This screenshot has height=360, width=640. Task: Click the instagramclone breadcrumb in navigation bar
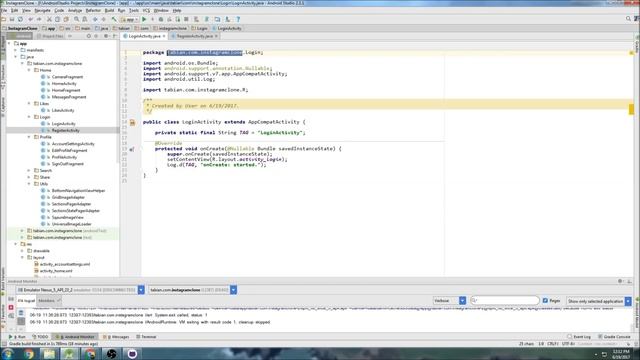tap(170, 29)
